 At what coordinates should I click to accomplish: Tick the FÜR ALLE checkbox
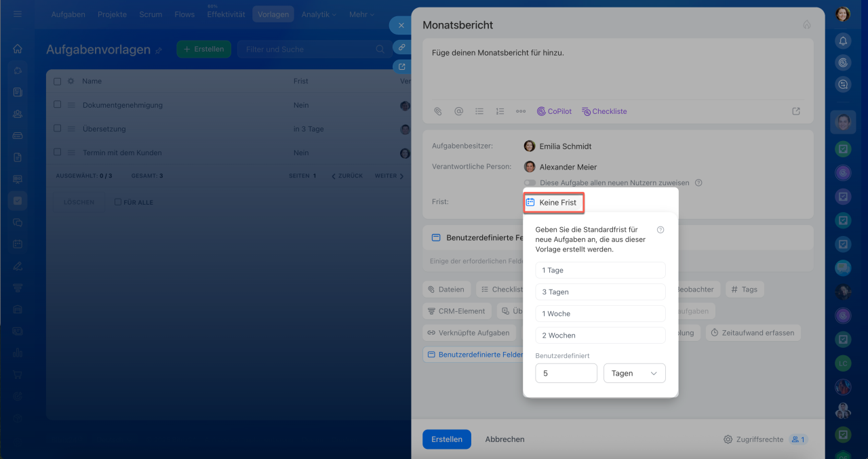point(118,202)
